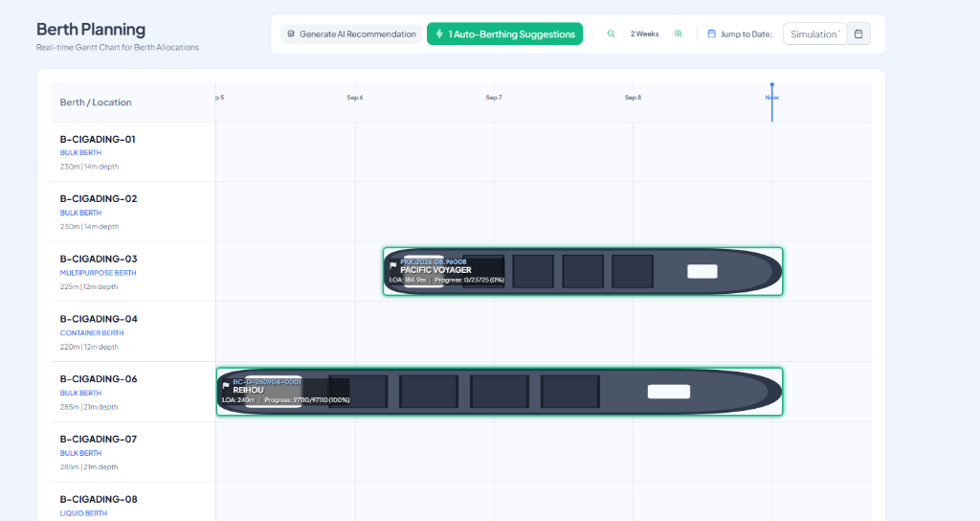Click the zoom out magnifier icon

tap(611, 34)
